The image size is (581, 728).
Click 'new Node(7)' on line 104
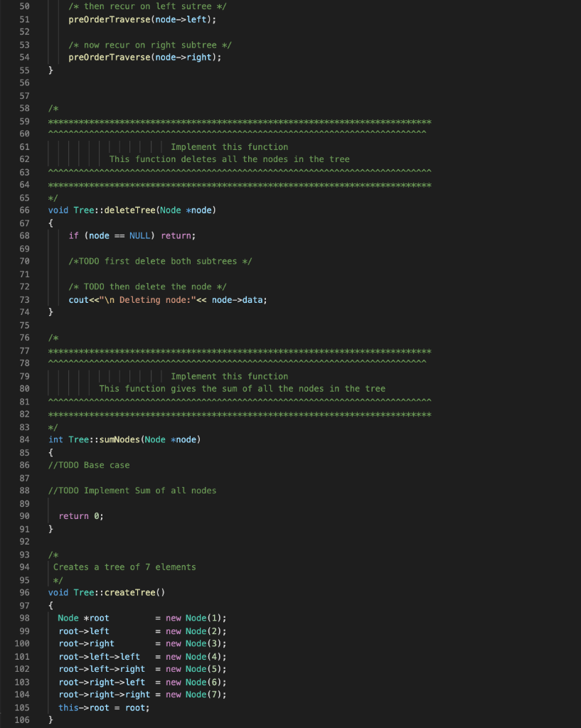click(195, 695)
